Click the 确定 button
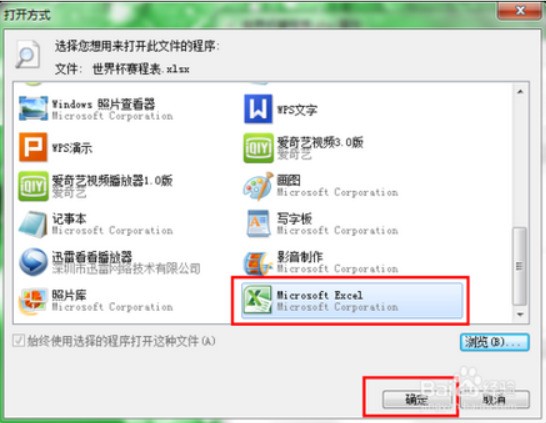Screen dimensions: 546x423 point(417,399)
